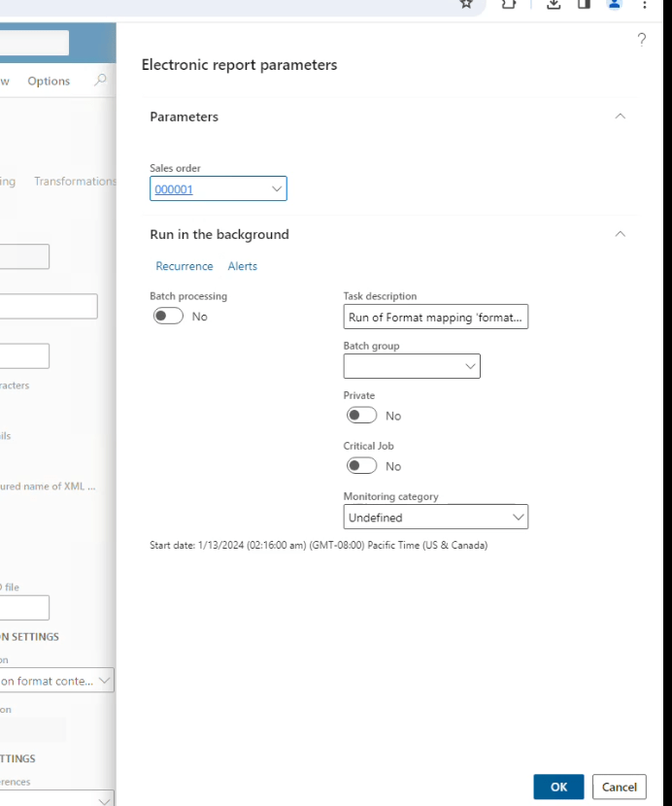Turn on the Private toggle

362,416
